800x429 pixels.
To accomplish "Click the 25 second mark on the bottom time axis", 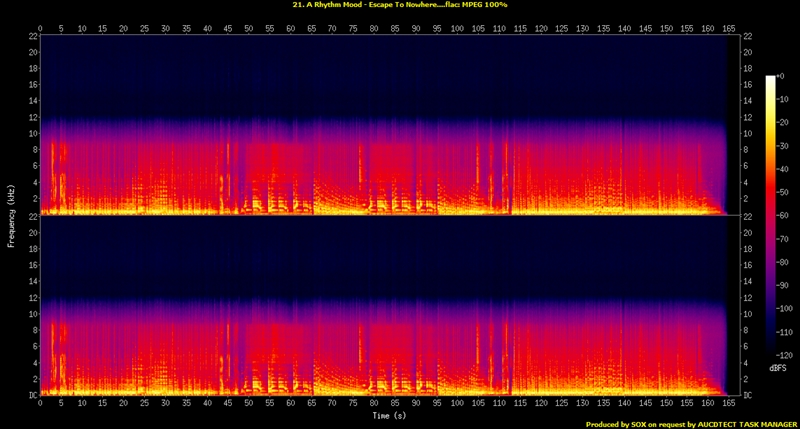I will click(x=145, y=402).
